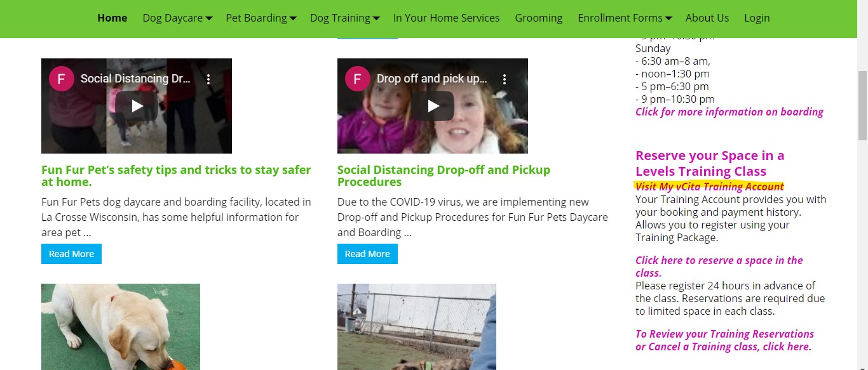Click Read More under Drop-off and Pickup Procedures
This screenshot has height=370, width=868.
point(367,254)
